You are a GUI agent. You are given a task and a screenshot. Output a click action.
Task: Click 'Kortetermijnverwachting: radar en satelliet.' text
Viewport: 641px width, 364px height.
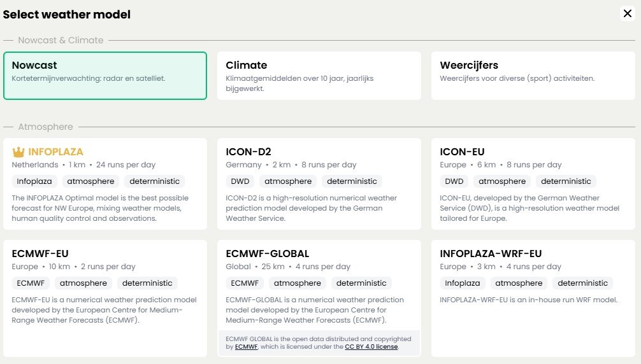[89, 78]
